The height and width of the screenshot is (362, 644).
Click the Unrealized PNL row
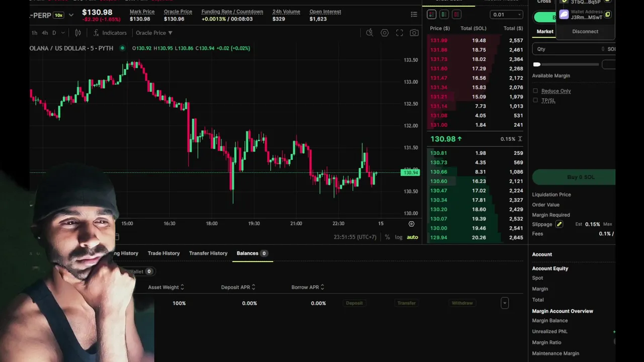pyautogui.click(x=574, y=331)
